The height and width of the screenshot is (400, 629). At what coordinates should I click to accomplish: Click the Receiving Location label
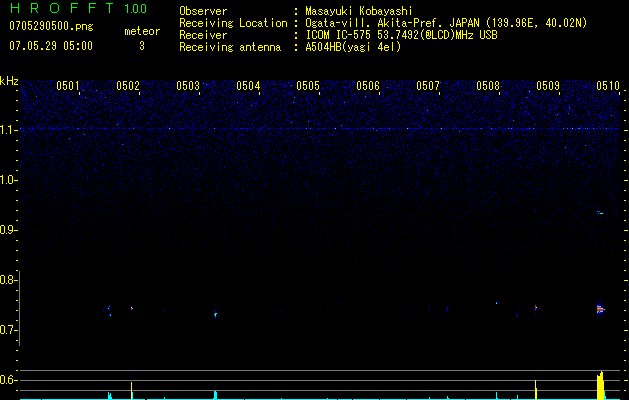coord(233,23)
